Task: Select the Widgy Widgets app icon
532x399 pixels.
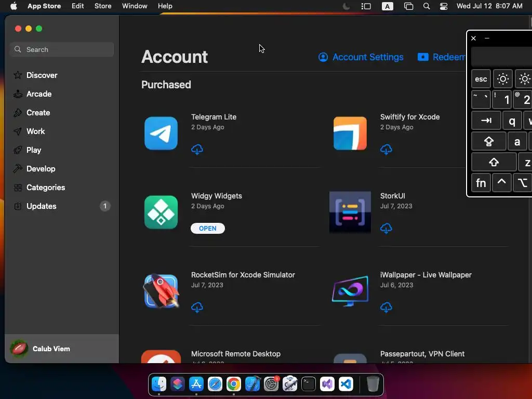Action: pyautogui.click(x=161, y=212)
